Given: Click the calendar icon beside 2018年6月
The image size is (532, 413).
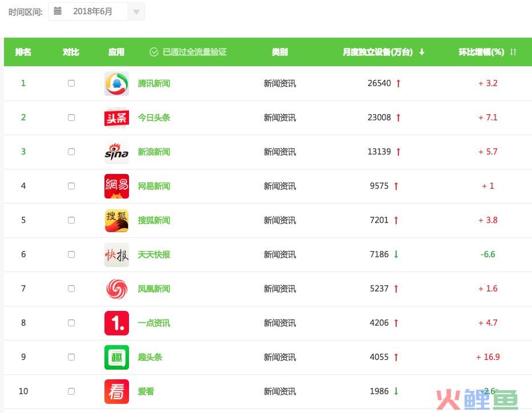Looking at the screenshot, I should click(58, 11).
